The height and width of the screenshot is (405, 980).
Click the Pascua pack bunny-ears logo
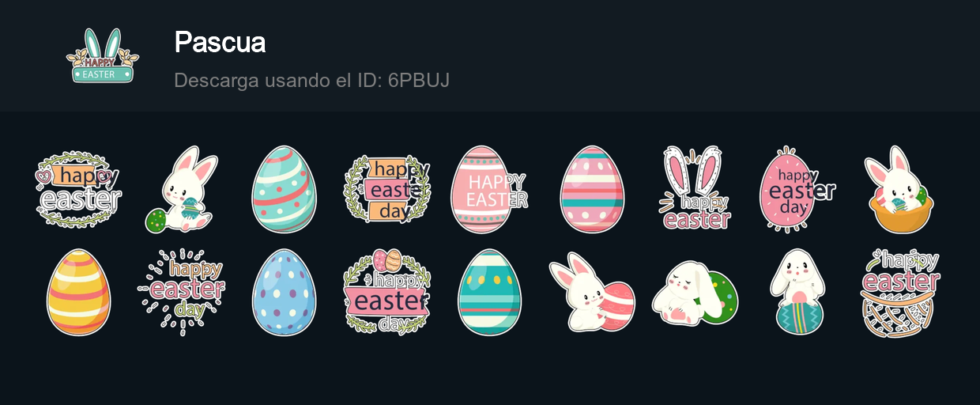point(103,55)
